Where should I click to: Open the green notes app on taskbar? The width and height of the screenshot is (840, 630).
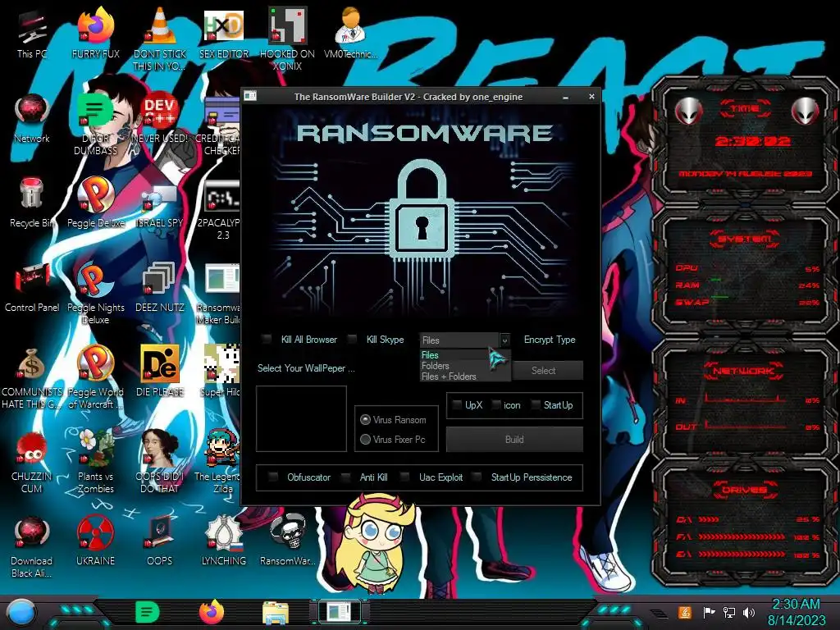(x=147, y=612)
